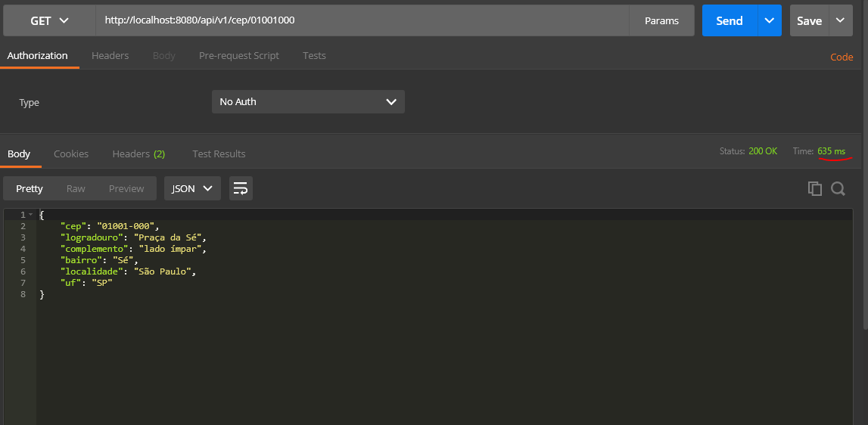The width and height of the screenshot is (868, 425).
Task: Search the response with magnifier icon
Action: [x=838, y=189]
